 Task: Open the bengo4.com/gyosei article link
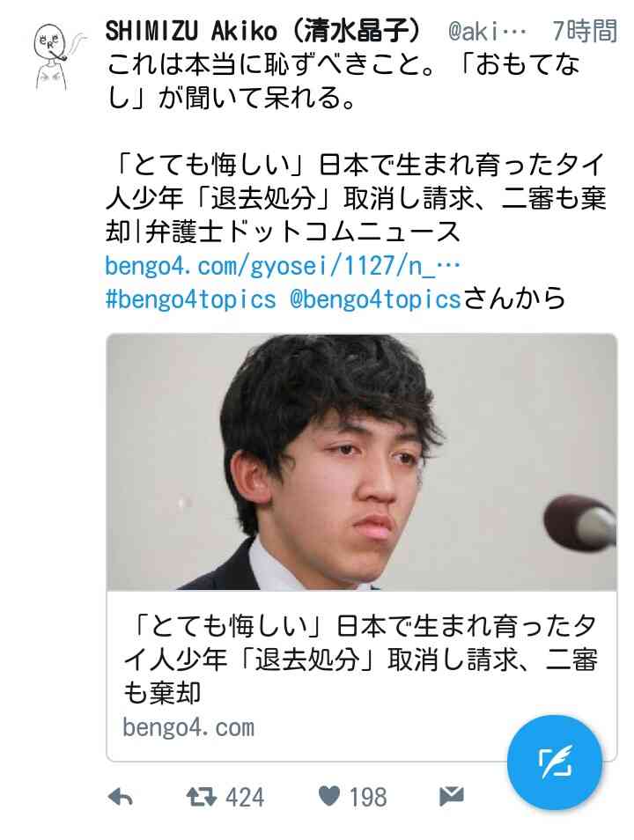(283, 266)
